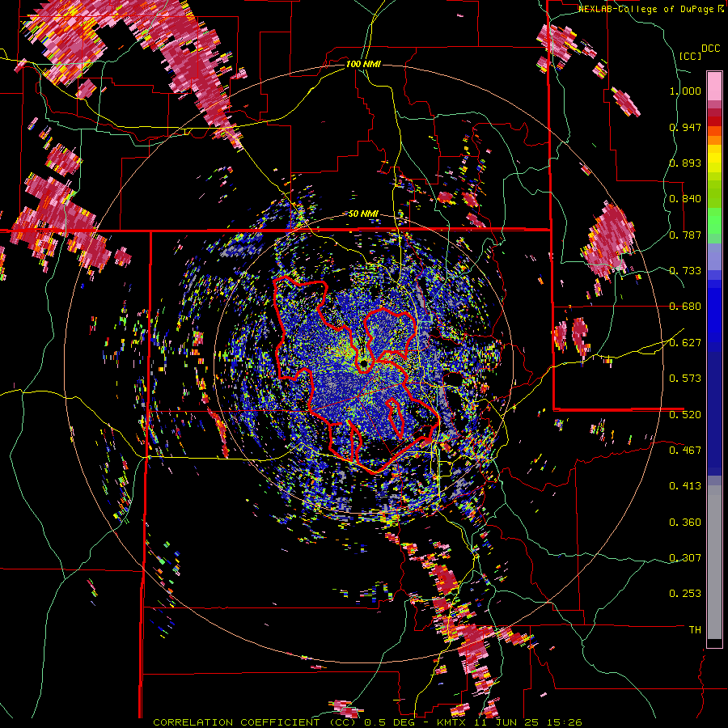This screenshot has width=728, height=728.
Task: Select the 0.360 value on color scale
Action: click(x=685, y=523)
